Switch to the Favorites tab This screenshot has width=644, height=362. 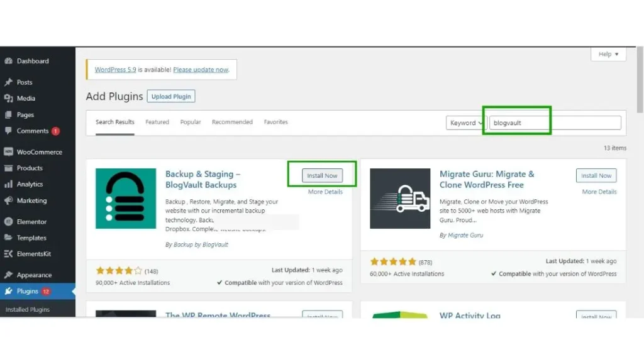[275, 122]
